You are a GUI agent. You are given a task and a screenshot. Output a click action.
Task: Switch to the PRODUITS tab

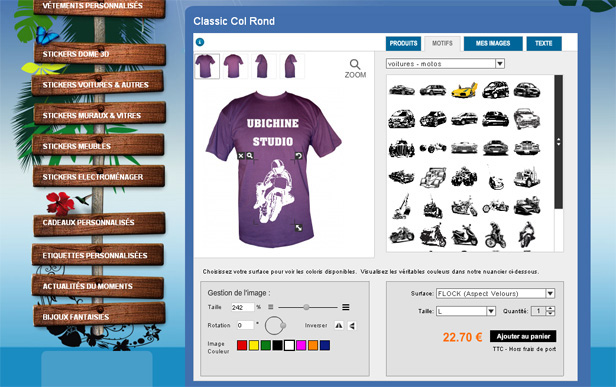403,43
